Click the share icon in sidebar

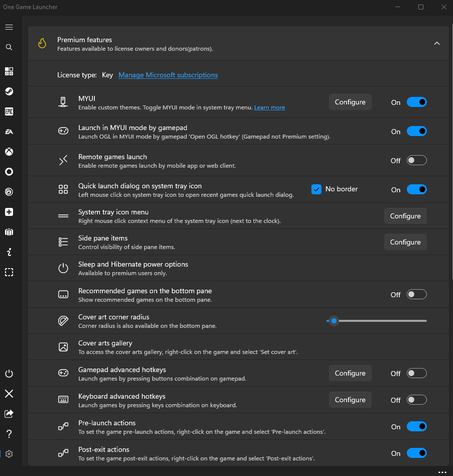[9, 414]
